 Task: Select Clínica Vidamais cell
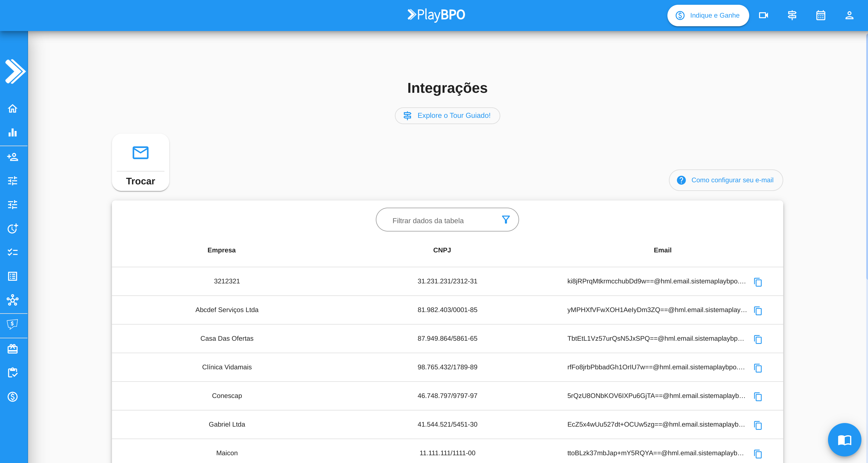(x=227, y=367)
